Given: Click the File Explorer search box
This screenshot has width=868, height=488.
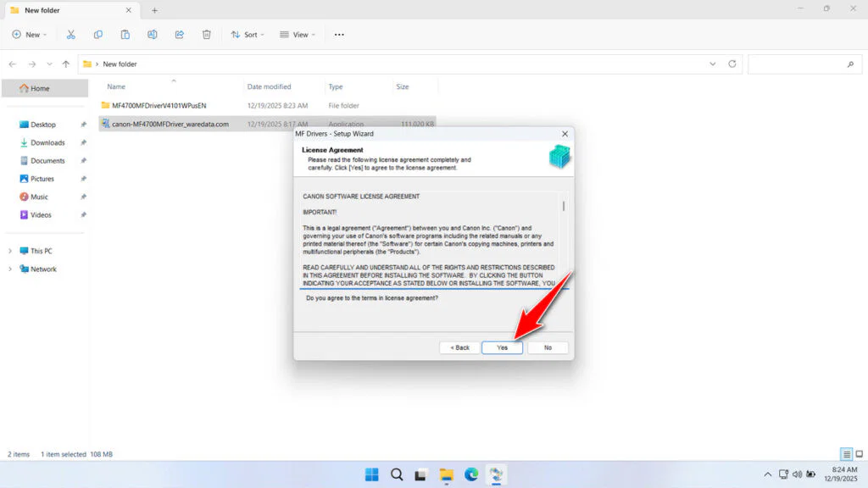Looking at the screenshot, I should pos(801,64).
